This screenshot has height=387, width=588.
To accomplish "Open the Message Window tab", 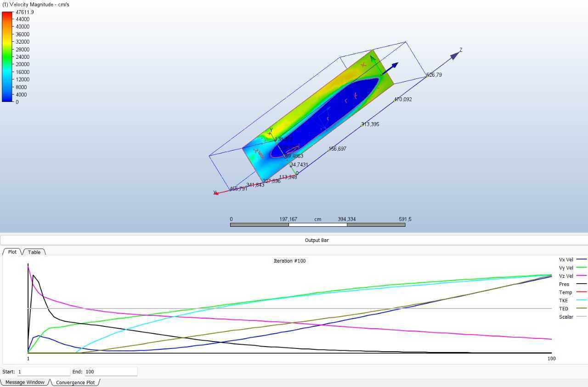I will (x=25, y=382).
